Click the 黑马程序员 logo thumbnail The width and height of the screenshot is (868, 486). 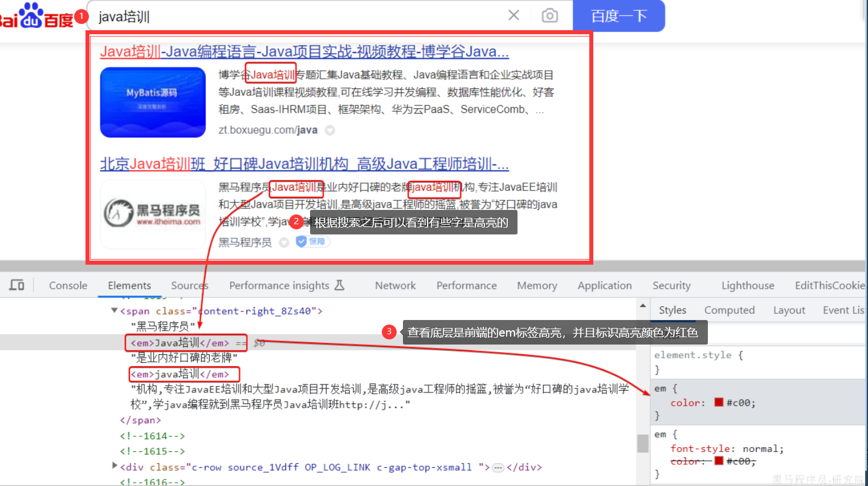coord(153,214)
